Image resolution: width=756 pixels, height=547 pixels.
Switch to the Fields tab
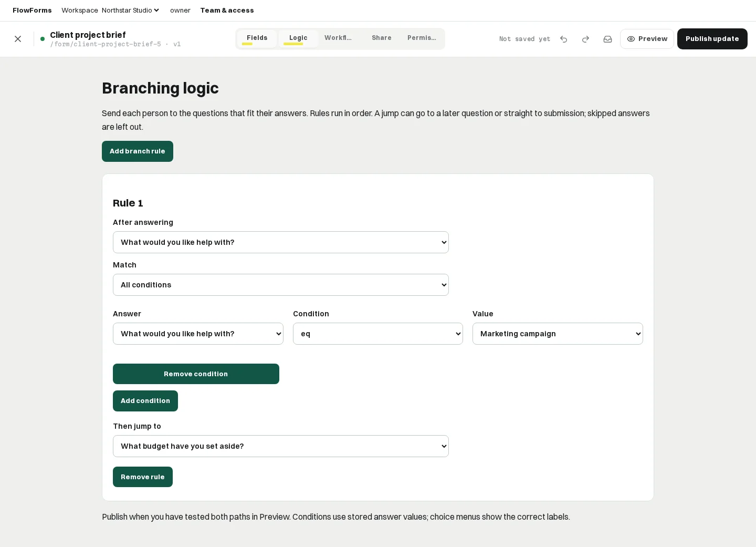(x=257, y=38)
